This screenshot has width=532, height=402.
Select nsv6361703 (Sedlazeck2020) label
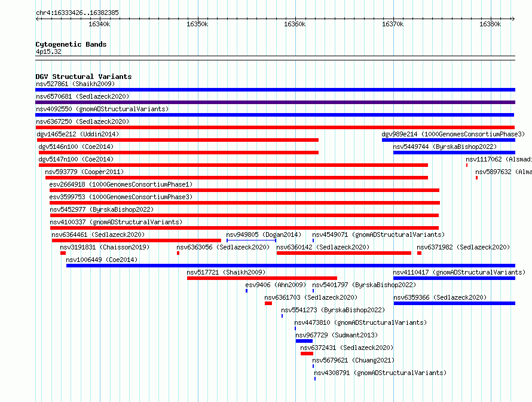[311, 297]
